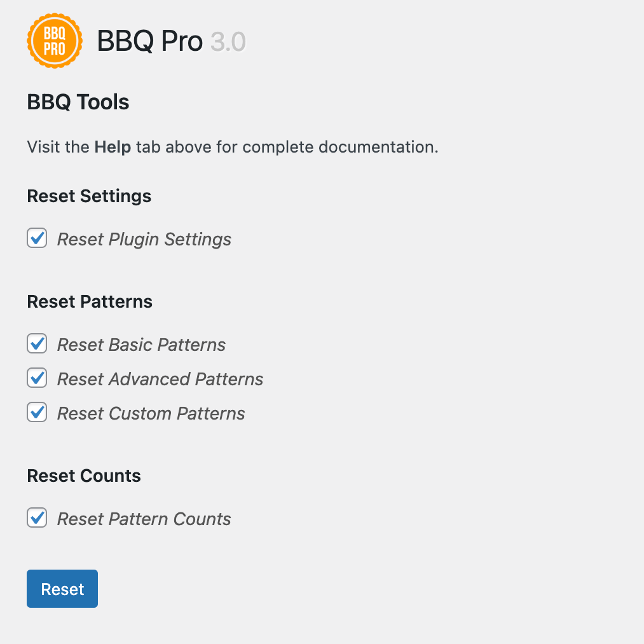Image resolution: width=644 pixels, height=644 pixels.
Task: Click the "BBQ Pro" page title
Action: click(x=150, y=42)
